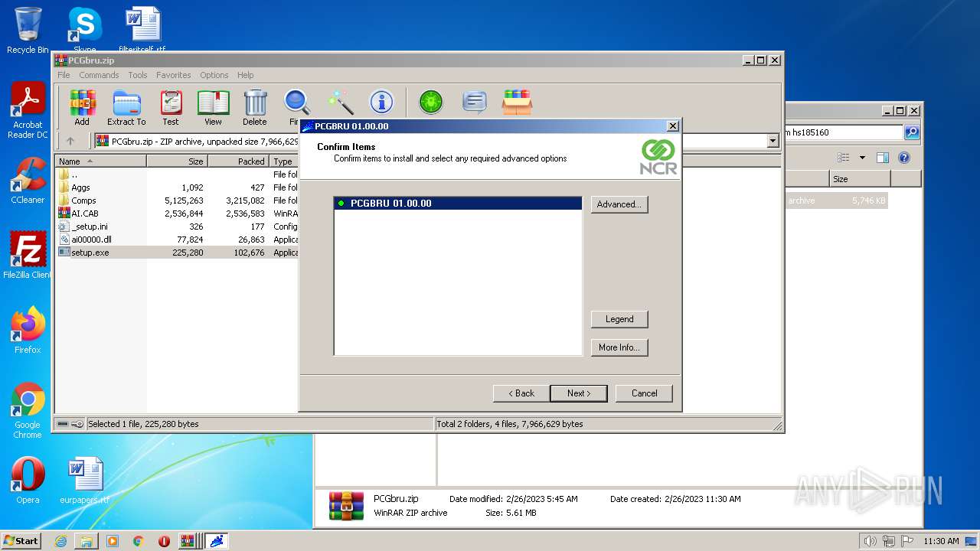Open the Favorites menu
This screenshot has height=551, width=980.
(174, 75)
